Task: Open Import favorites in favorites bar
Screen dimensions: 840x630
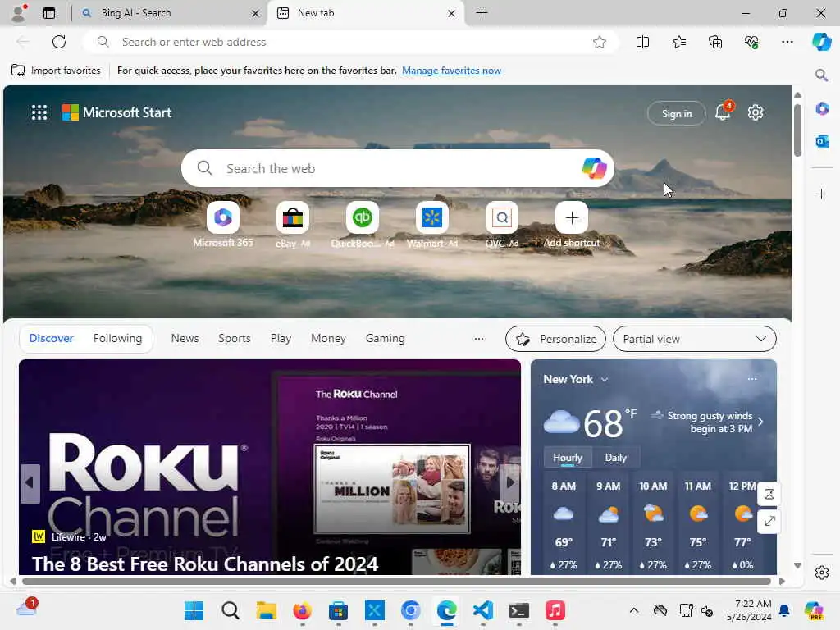Action: 56,71
